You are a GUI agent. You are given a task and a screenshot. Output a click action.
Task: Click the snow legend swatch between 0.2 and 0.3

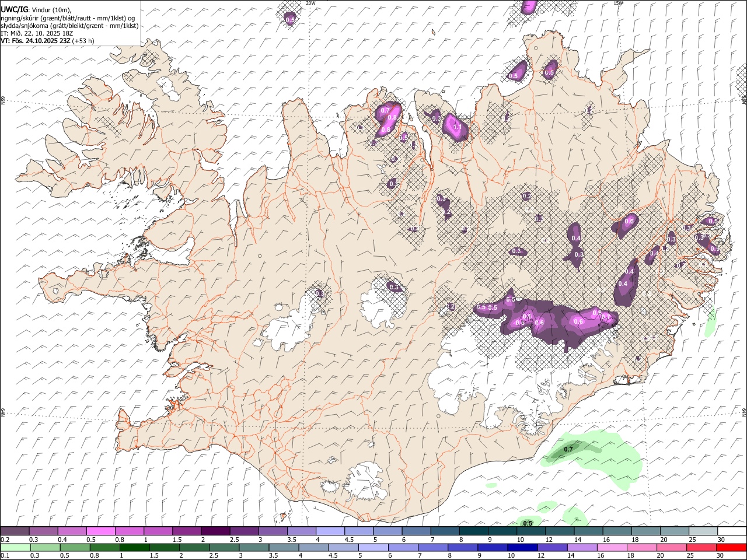click(15, 531)
